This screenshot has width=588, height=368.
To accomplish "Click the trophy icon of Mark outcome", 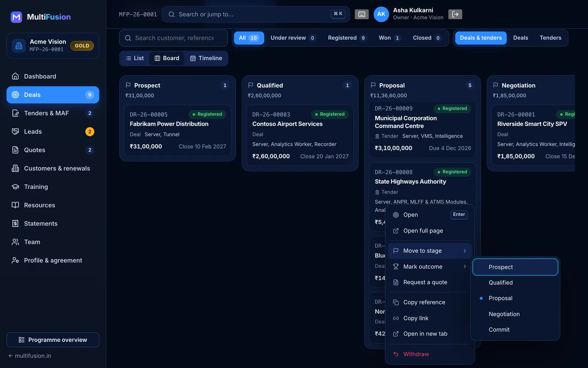I will pyautogui.click(x=396, y=266).
